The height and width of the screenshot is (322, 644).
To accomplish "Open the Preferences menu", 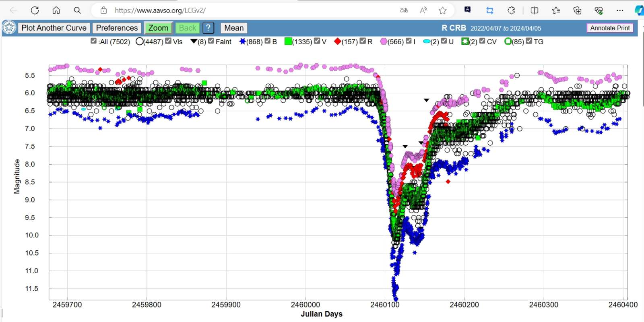I will (117, 28).
